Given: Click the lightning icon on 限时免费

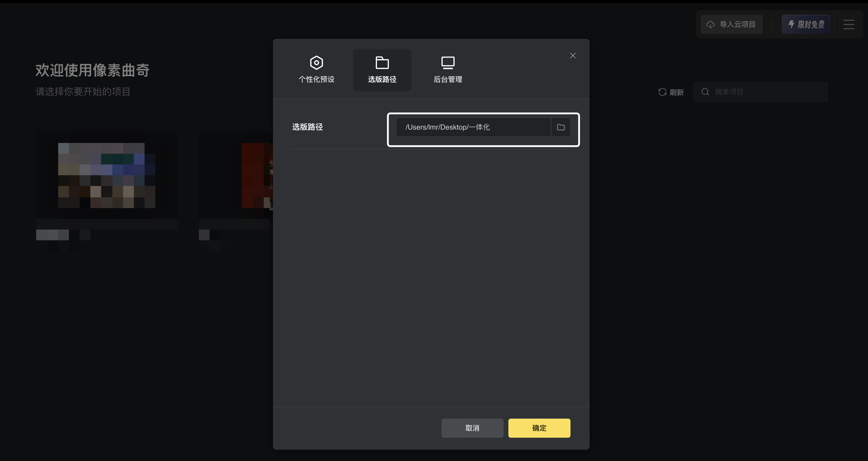Looking at the screenshot, I should 792,24.
